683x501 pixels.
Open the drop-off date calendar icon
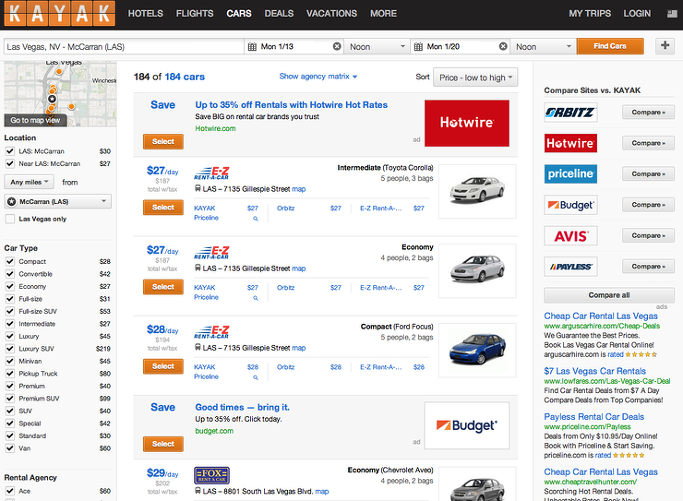coord(418,47)
